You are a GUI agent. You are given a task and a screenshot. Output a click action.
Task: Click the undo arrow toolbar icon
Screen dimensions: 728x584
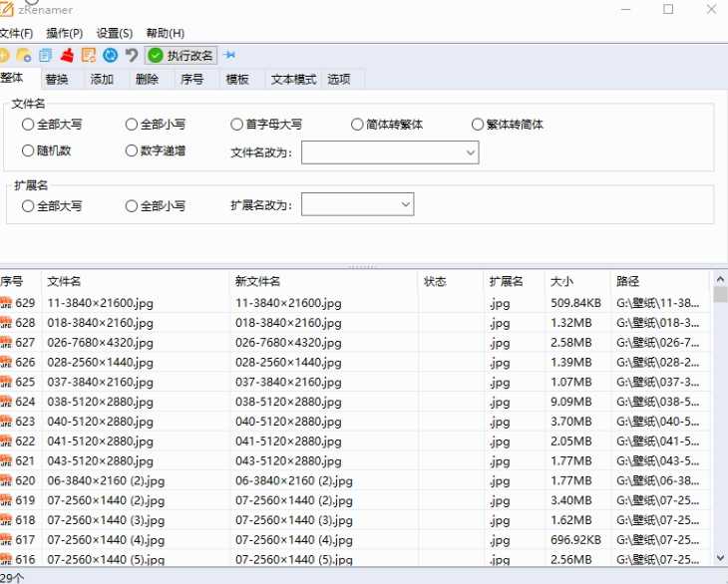pyautogui.click(x=132, y=56)
